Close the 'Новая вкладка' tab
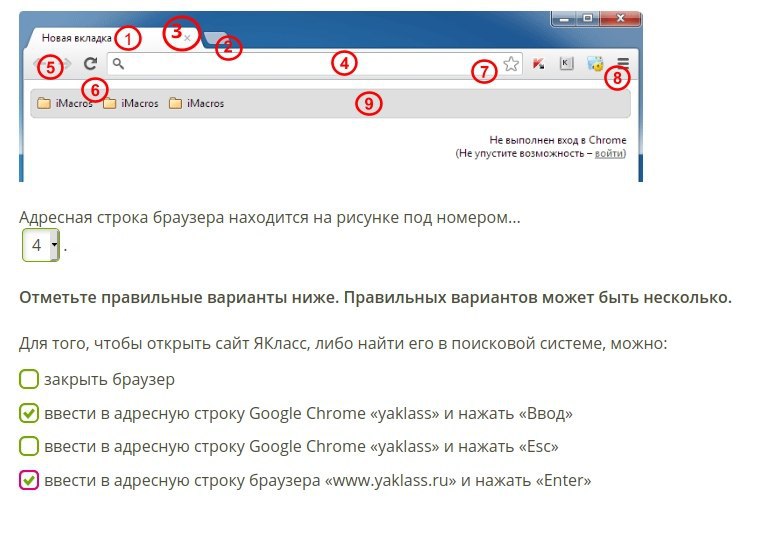The height and width of the screenshot is (534, 775). tap(187, 38)
